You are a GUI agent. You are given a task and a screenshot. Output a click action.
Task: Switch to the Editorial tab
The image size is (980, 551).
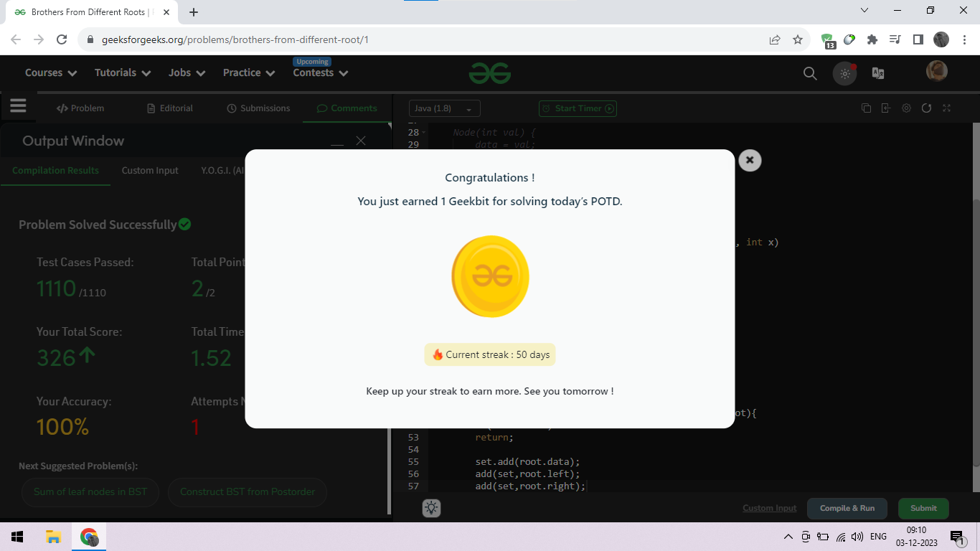click(170, 108)
